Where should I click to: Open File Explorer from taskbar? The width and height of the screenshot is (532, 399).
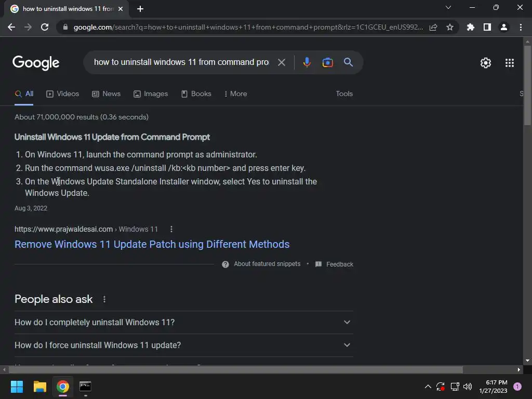tap(39, 387)
